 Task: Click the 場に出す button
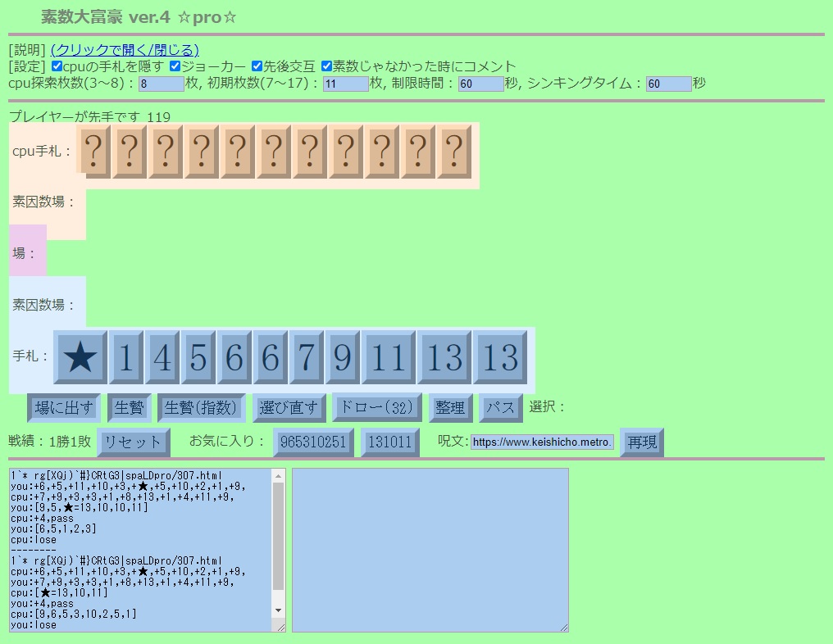[x=64, y=408]
